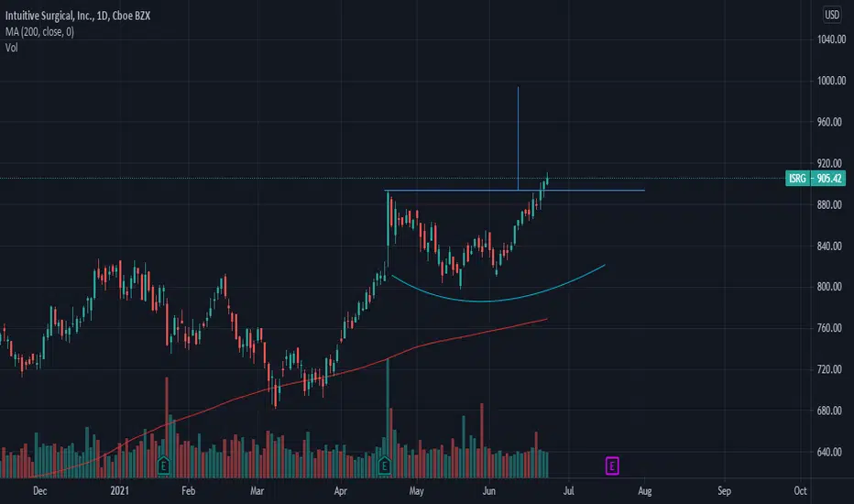Viewport: 854px width, 504px height.
Task: Click the tallest April volume bar
Action: coord(389,418)
